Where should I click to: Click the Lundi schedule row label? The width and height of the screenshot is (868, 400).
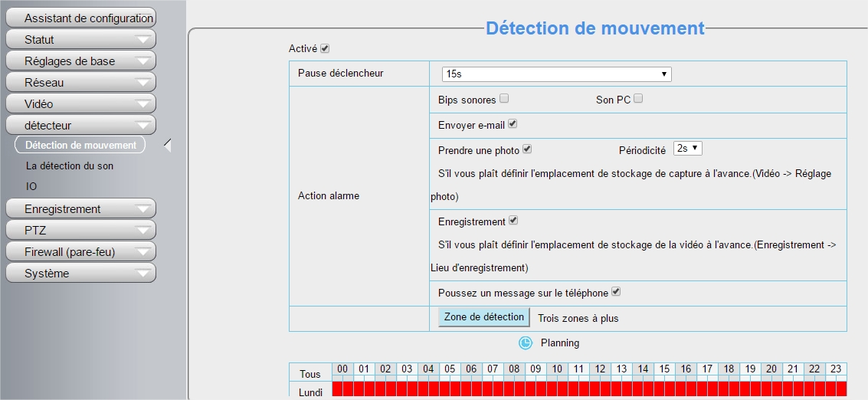point(310,392)
